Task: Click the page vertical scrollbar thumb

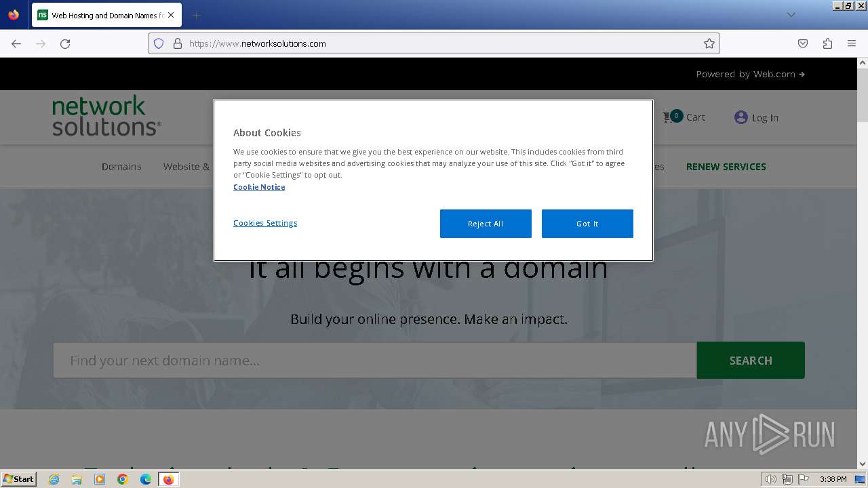Action: 863,95
